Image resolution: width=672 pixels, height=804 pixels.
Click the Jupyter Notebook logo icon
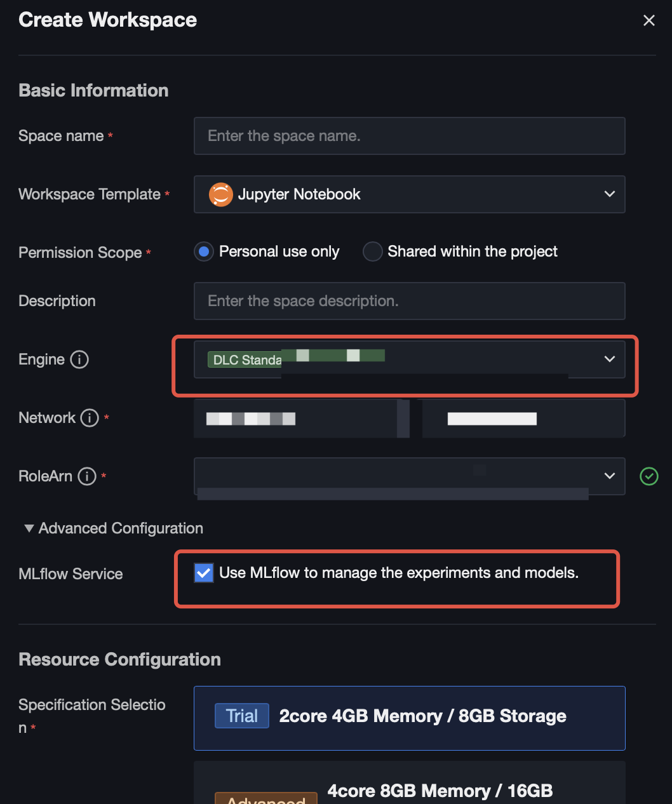tap(221, 194)
